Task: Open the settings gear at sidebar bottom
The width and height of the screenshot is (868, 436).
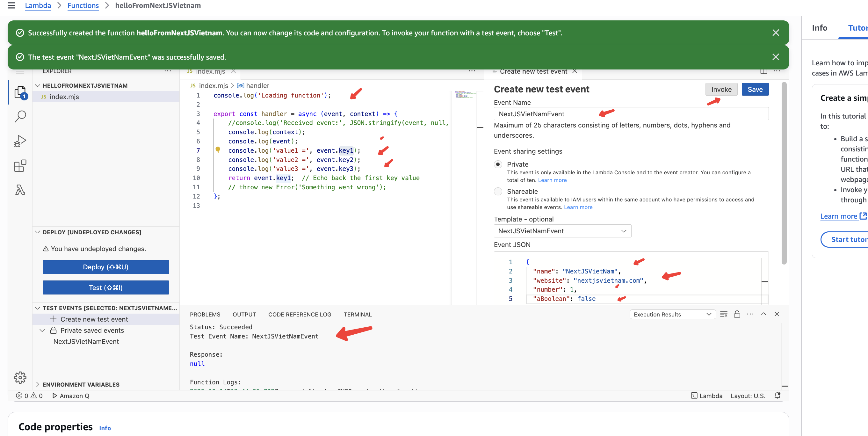Action: coord(20,377)
